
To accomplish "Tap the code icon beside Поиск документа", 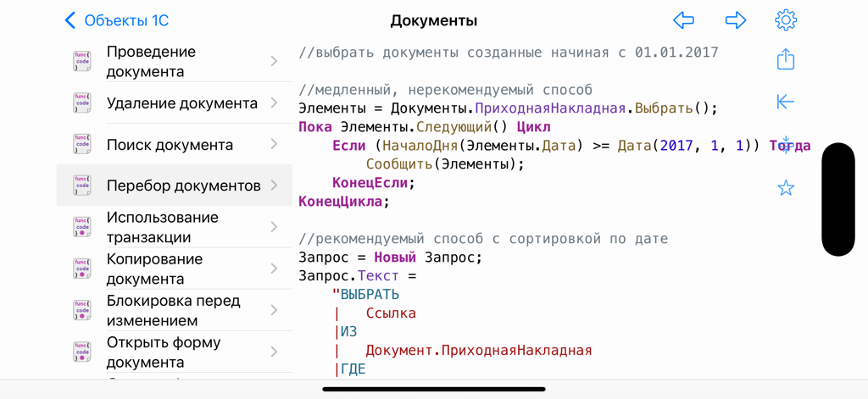I will [x=82, y=144].
